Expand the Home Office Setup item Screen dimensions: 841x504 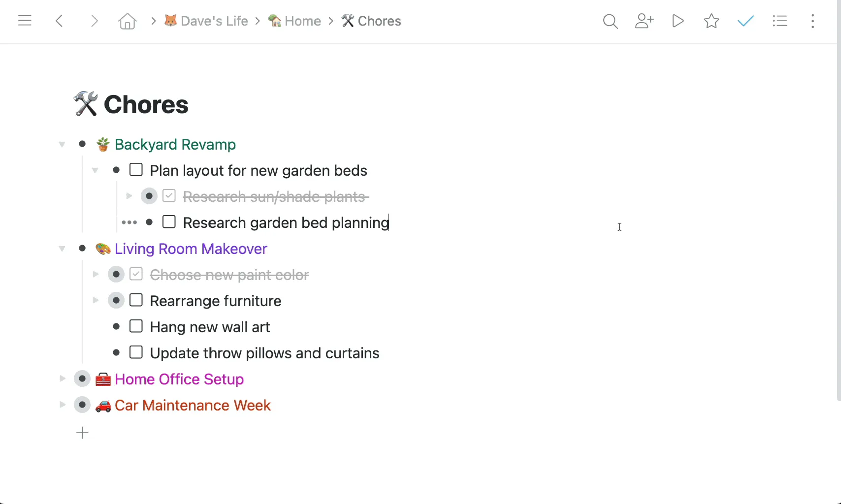(62, 378)
